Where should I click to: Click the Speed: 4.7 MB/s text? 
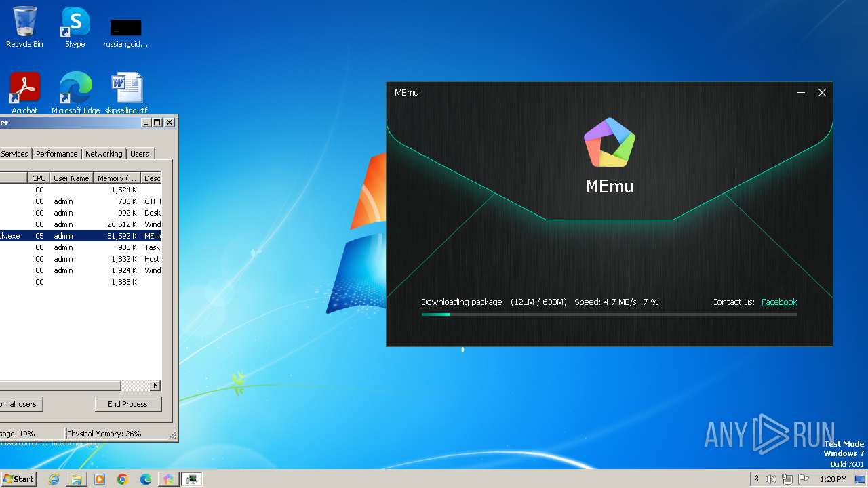tap(605, 302)
